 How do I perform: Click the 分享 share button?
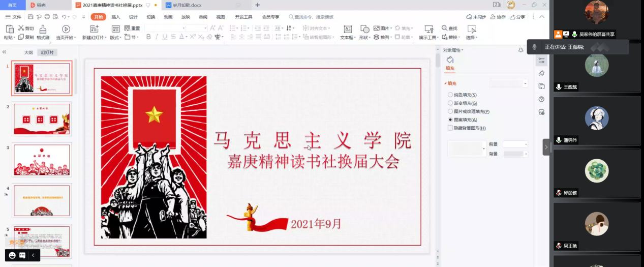click(518, 17)
